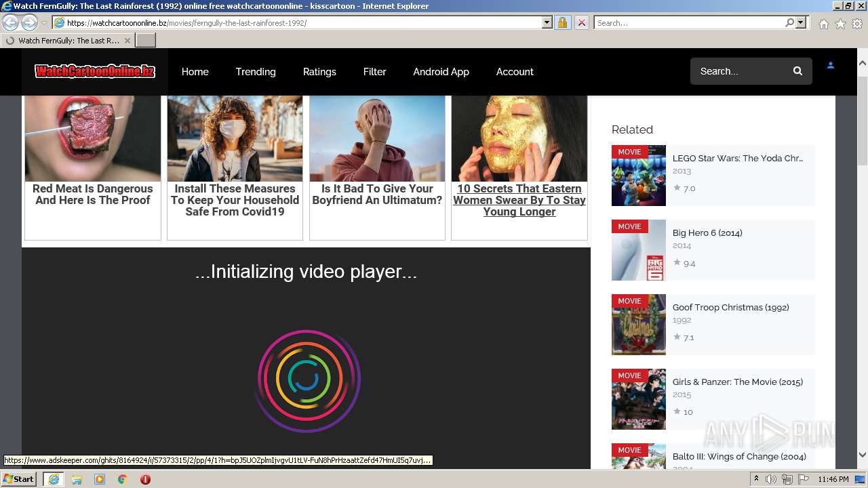
Task: Click the red meat ad image
Action: point(93,138)
